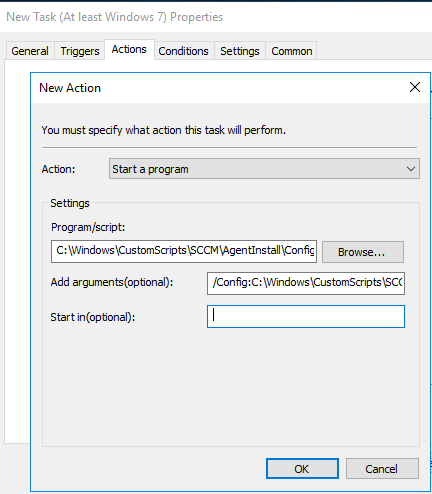Go to the Conditions tab
The height and width of the screenshot is (494, 432).
click(x=183, y=51)
